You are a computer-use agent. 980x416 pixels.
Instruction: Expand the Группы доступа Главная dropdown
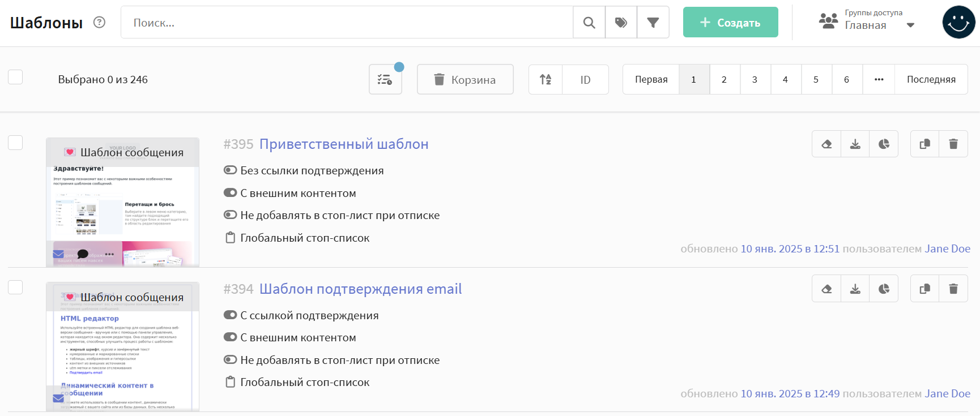click(x=910, y=25)
